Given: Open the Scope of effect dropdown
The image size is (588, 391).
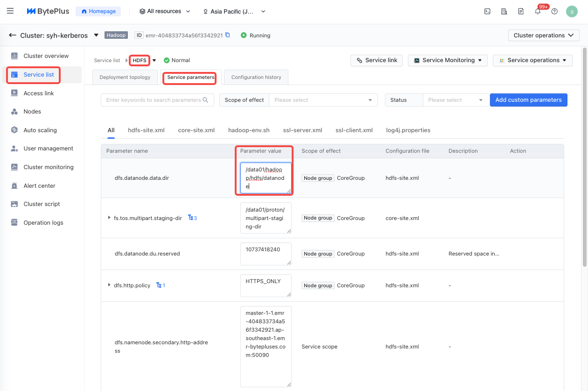Looking at the screenshot, I should point(323,100).
